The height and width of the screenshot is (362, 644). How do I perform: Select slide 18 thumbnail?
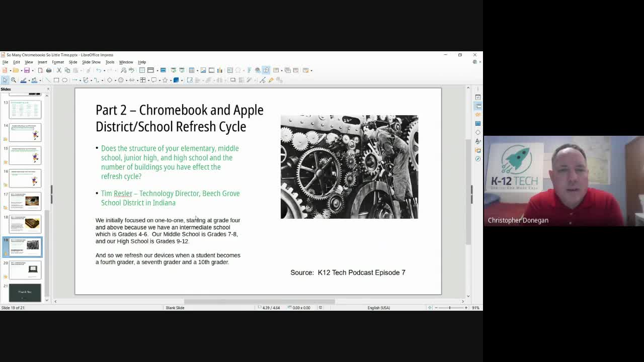25,224
